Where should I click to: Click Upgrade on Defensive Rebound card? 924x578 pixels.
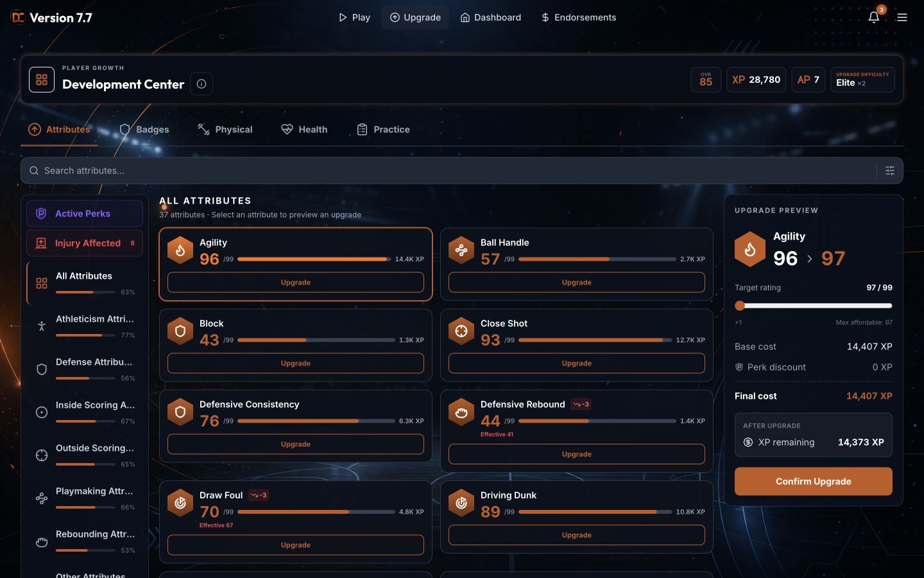577,454
